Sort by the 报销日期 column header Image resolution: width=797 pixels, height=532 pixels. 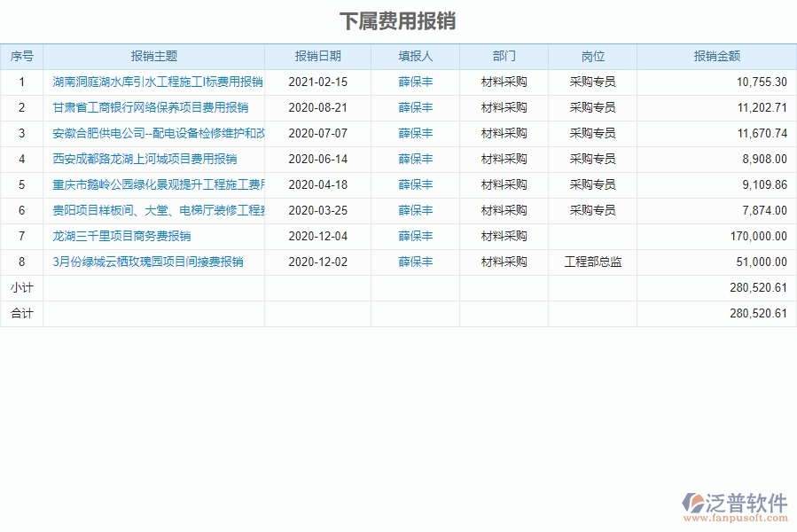pyautogui.click(x=319, y=55)
